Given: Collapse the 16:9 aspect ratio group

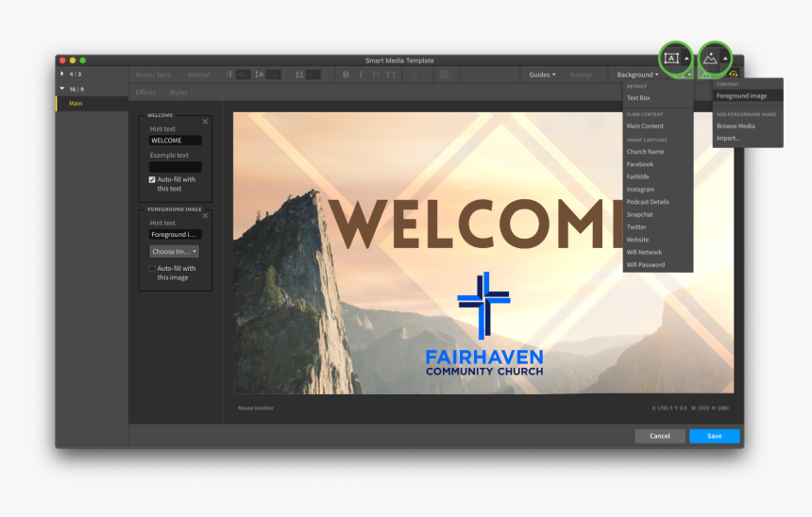Looking at the screenshot, I should click(x=62, y=89).
